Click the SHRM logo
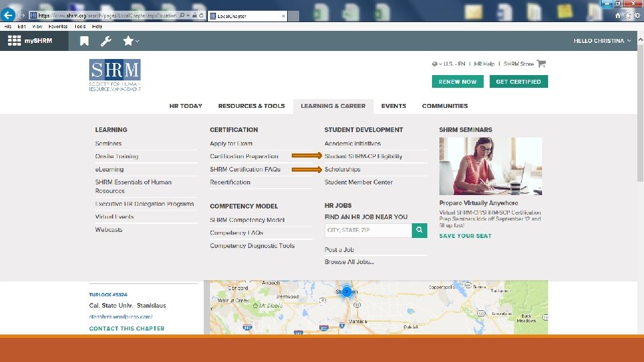The image size is (644, 362). 115,75
